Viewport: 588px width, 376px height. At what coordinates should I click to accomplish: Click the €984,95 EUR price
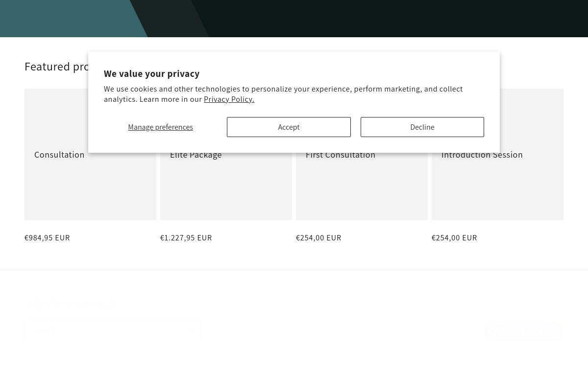(x=47, y=237)
